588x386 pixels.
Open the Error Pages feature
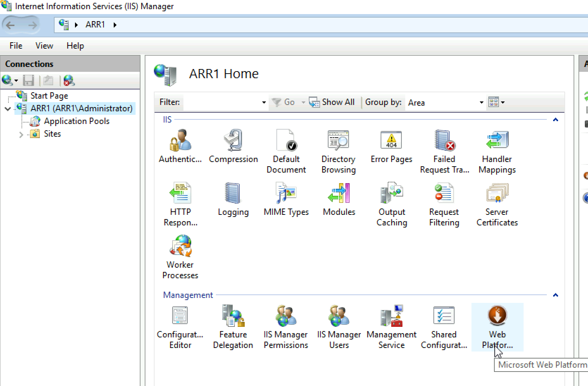click(x=392, y=147)
